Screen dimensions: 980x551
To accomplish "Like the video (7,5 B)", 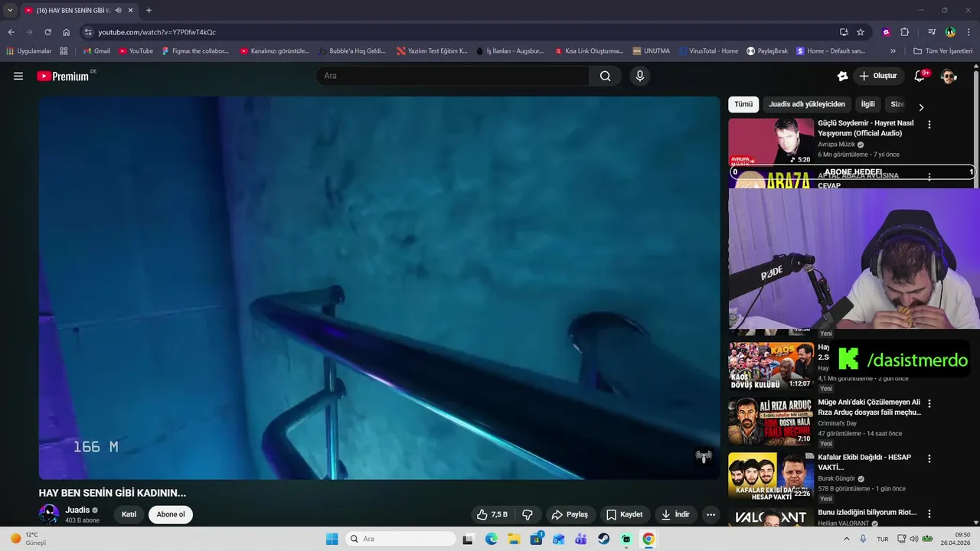I will pos(492,514).
